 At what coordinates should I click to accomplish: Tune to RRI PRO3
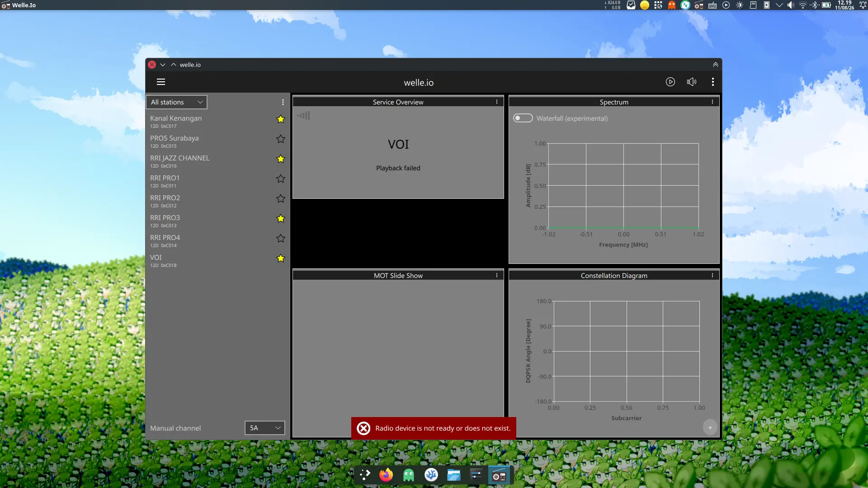(x=217, y=221)
